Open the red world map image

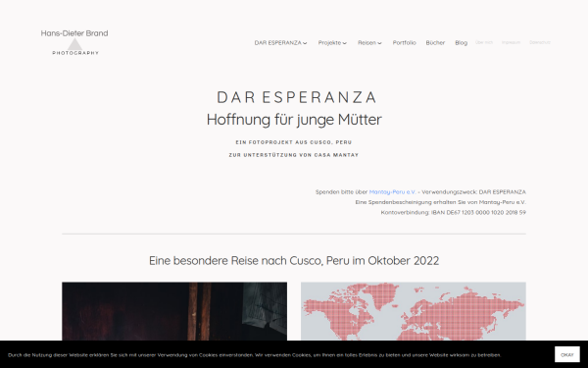414,311
